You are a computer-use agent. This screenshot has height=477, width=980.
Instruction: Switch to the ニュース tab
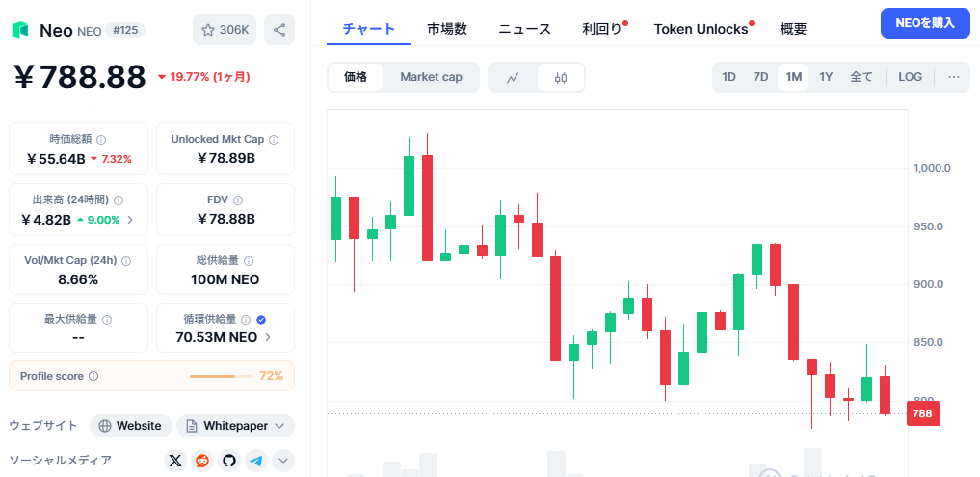524,29
